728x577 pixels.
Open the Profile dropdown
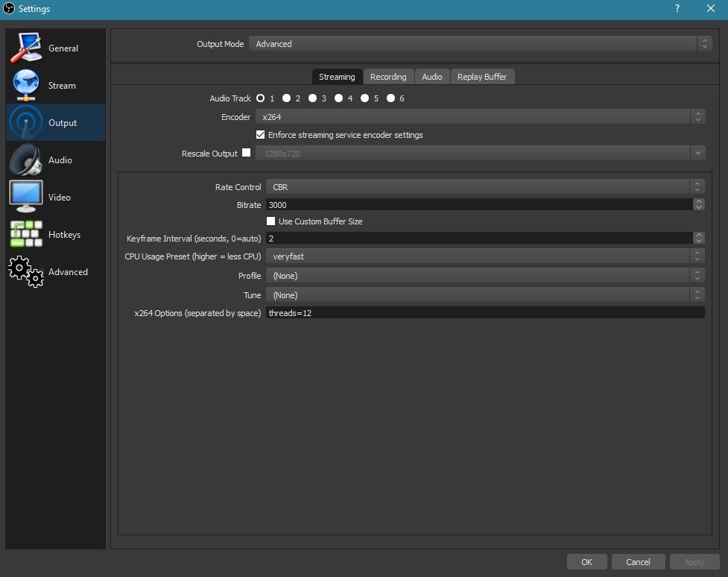pyautogui.click(x=485, y=276)
